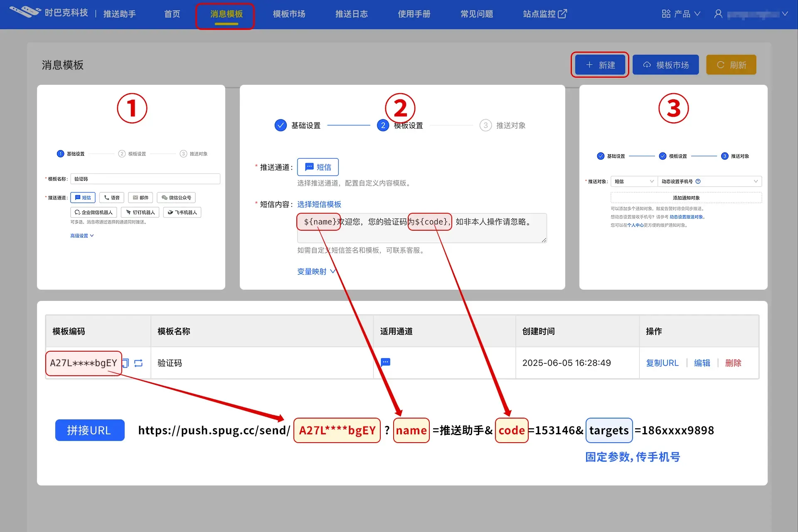Expand the 变量映射 section
This screenshot has width=798, height=532.
point(316,271)
